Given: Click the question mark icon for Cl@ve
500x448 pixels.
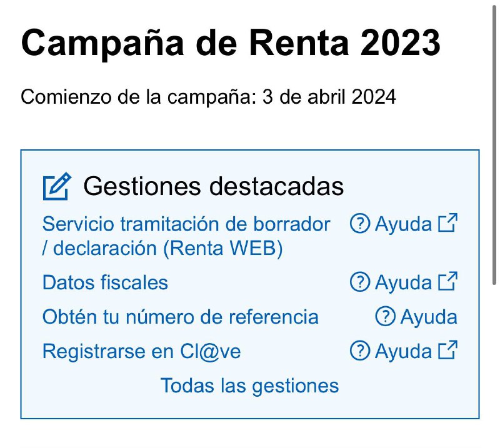Looking at the screenshot, I should [x=359, y=351].
